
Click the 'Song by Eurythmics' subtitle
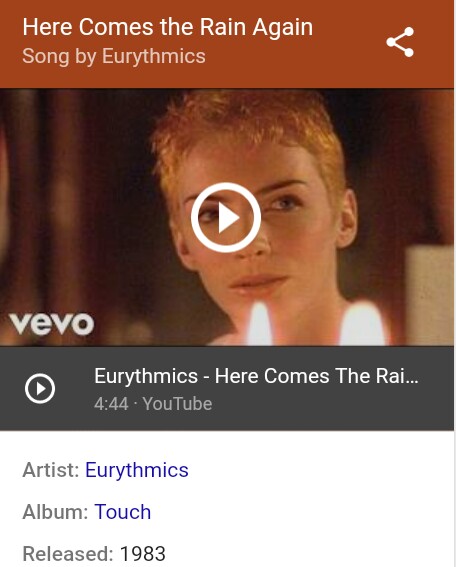114,56
